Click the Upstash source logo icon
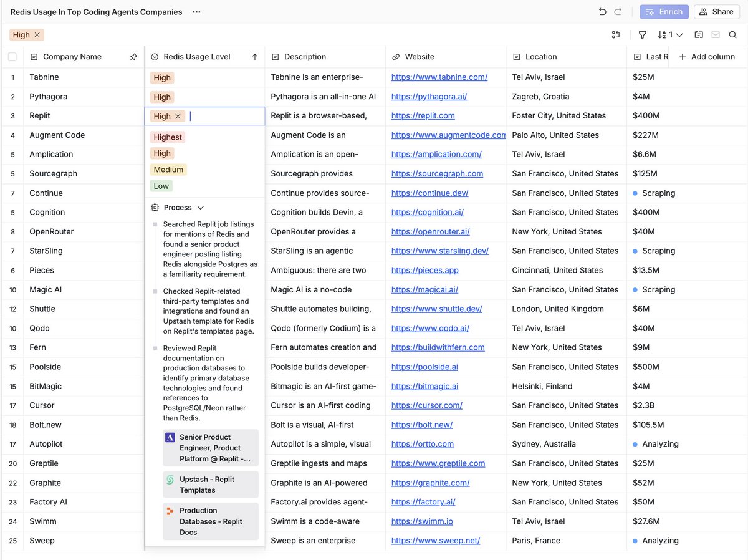Viewport: 748px width, 560px height. point(170,480)
